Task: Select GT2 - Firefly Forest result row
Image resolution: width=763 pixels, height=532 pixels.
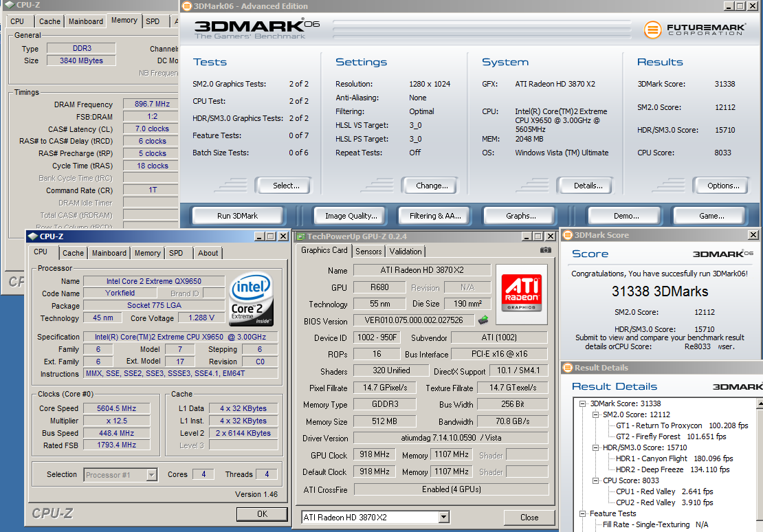Action: pyautogui.click(x=671, y=436)
